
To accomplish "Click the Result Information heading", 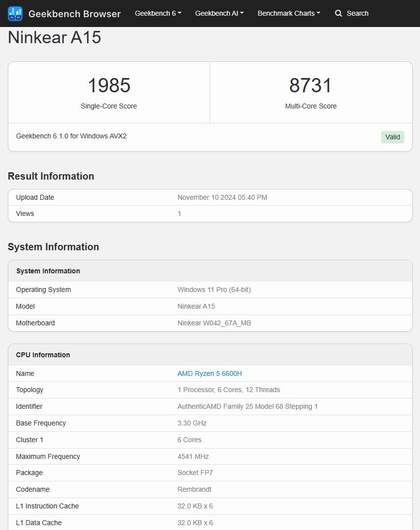I will pyautogui.click(x=51, y=176).
